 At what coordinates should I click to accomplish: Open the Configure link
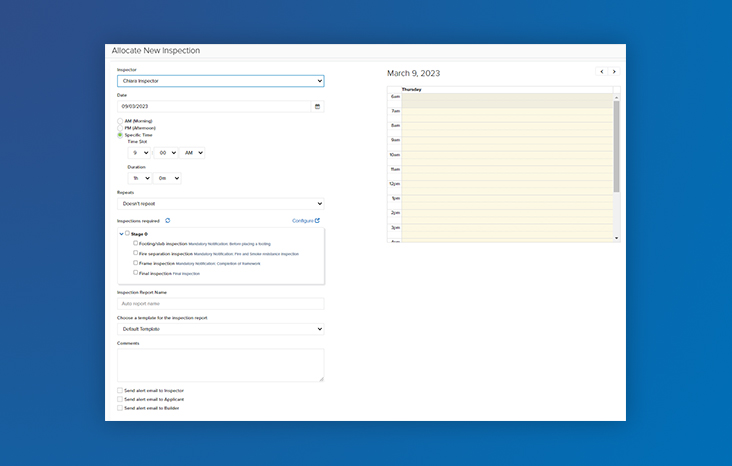click(306, 220)
